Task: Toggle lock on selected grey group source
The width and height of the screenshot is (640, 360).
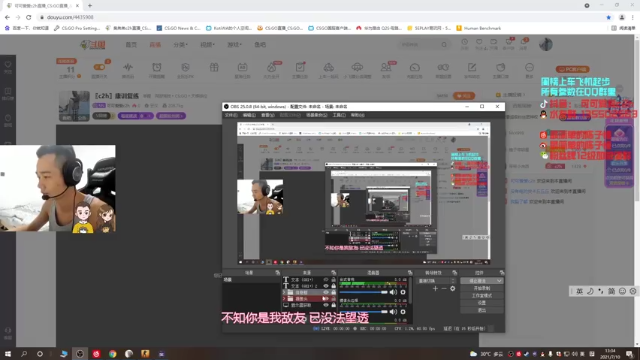Action: pyautogui.click(x=333, y=293)
